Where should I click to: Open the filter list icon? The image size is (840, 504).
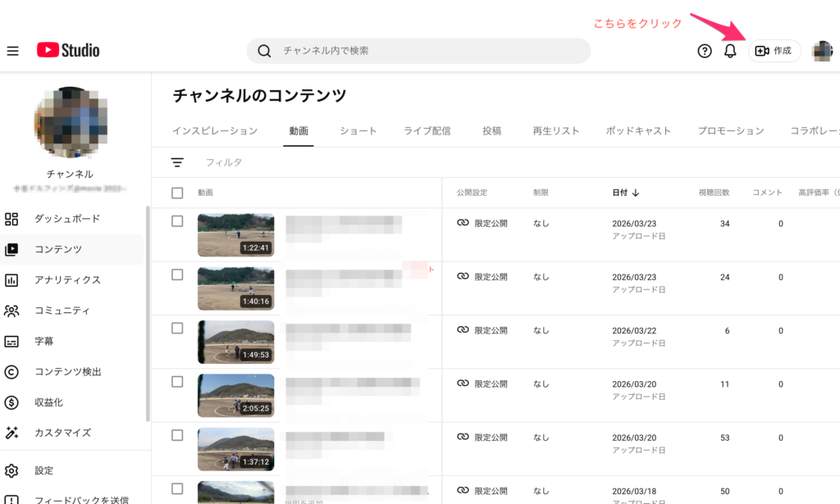click(x=177, y=162)
